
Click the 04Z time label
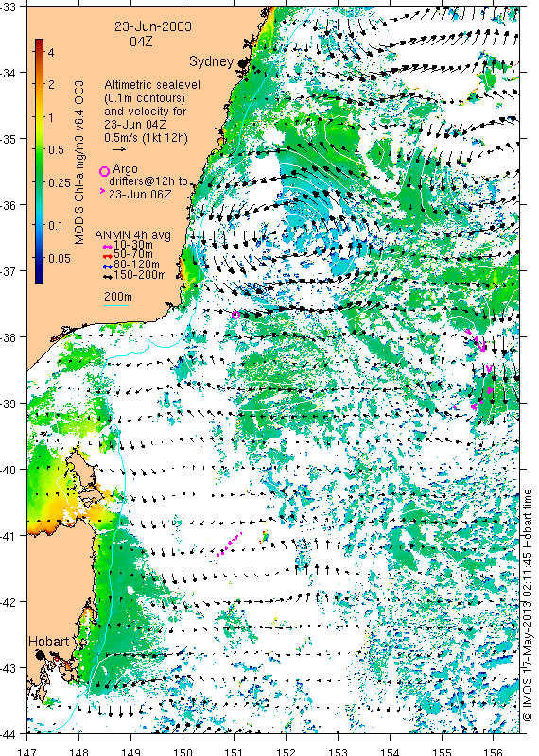(141, 42)
